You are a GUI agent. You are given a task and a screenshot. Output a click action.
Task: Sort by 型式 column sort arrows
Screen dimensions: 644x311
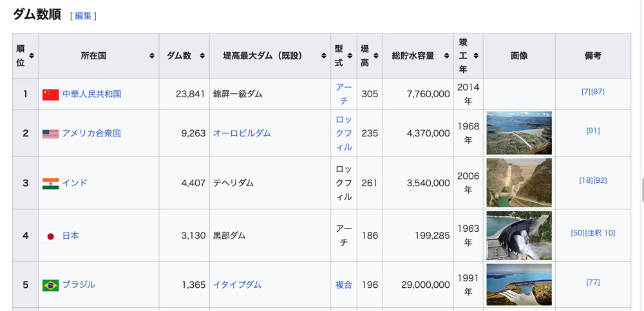point(350,56)
